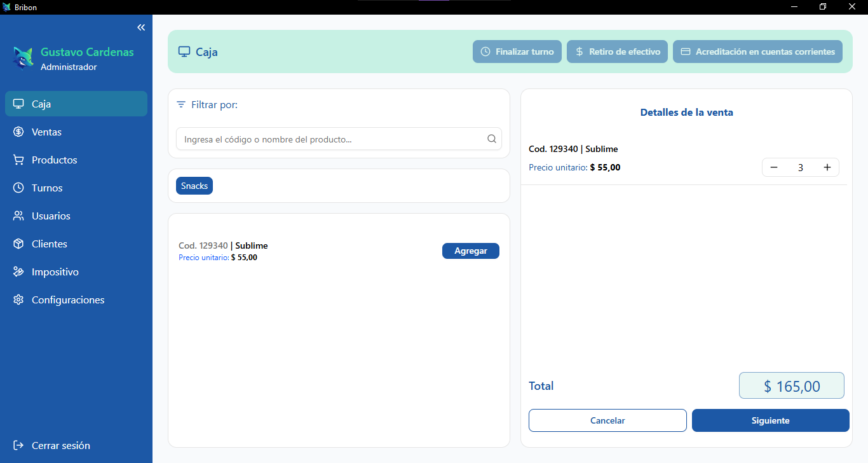Open Retiro de efectivo
The image size is (868, 463).
(617, 52)
